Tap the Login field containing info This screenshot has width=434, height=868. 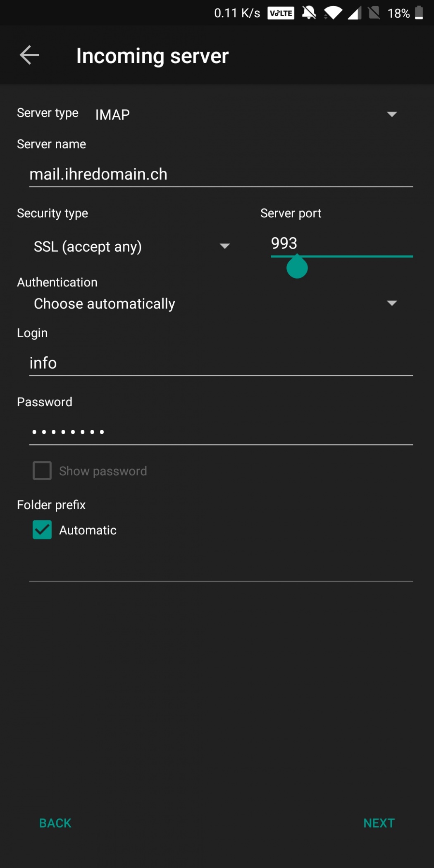pos(221,363)
